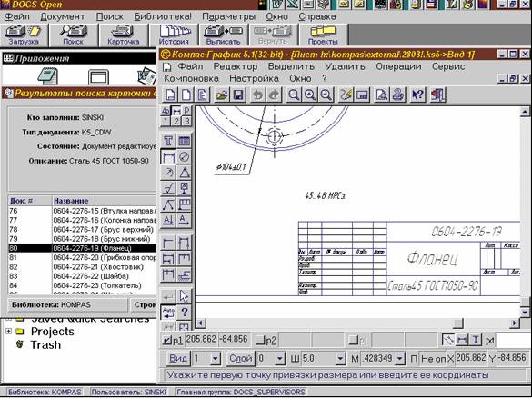Open the Вид number dropdown
Image resolution: width=532 pixels, height=398 pixels.
tap(216, 358)
